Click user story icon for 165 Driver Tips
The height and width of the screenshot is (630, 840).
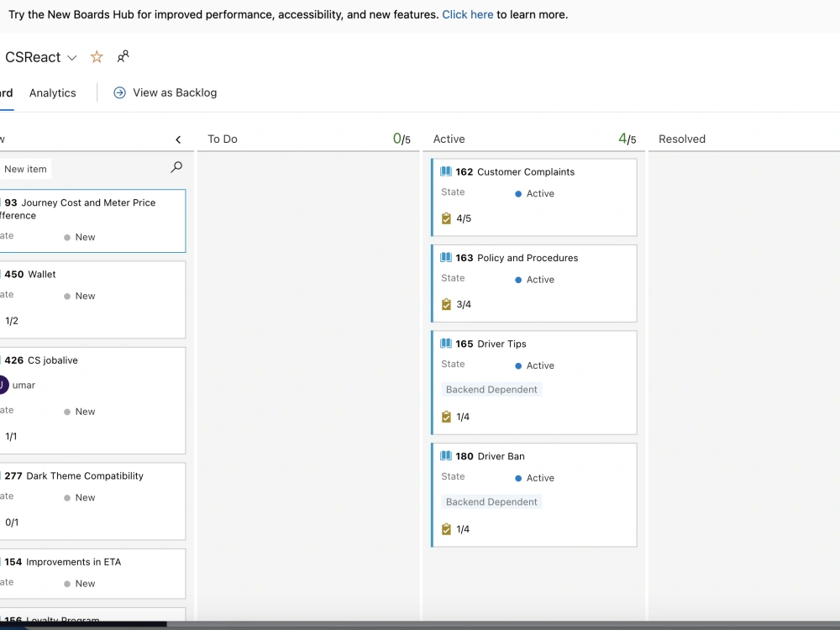(x=446, y=344)
